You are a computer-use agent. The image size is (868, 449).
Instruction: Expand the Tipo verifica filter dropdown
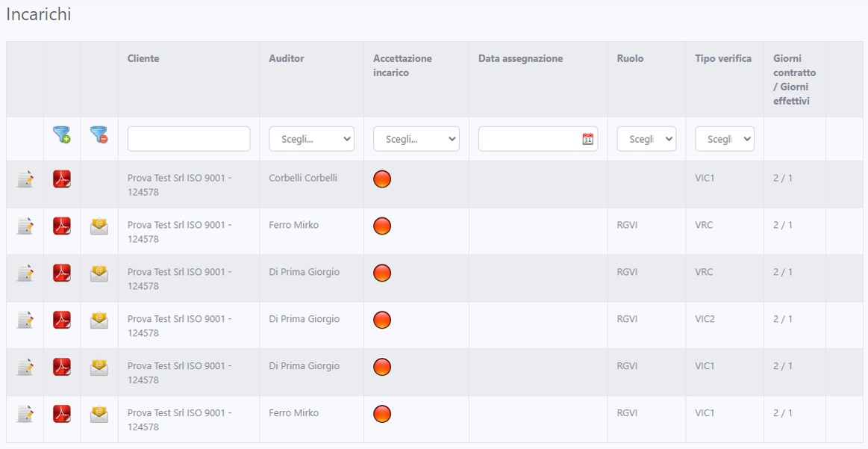pyautogui.click(x=724, y=139)
